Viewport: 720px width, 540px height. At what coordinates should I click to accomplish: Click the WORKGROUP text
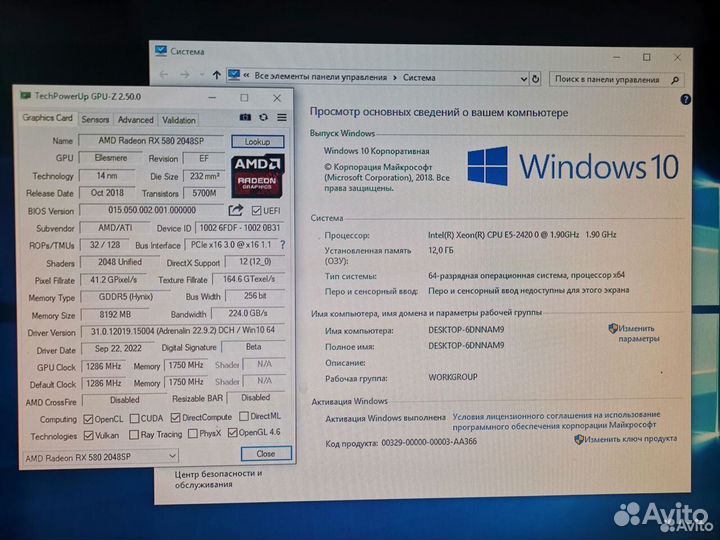[453, 377]
